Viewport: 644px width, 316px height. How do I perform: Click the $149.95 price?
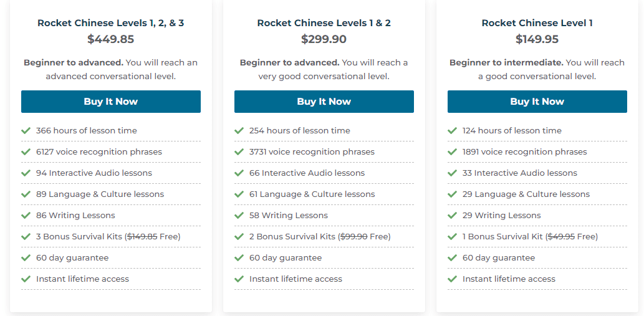(x=537, y=39)
